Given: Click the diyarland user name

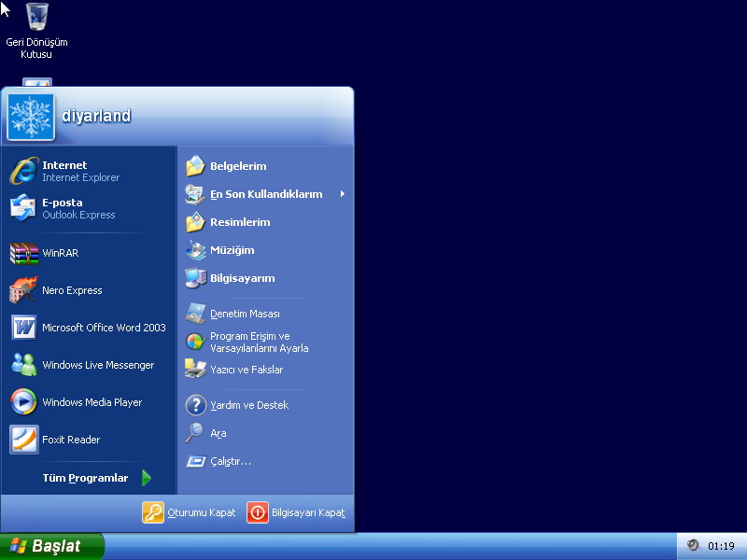Looking at the screenshot, I should tap(96, 116).
